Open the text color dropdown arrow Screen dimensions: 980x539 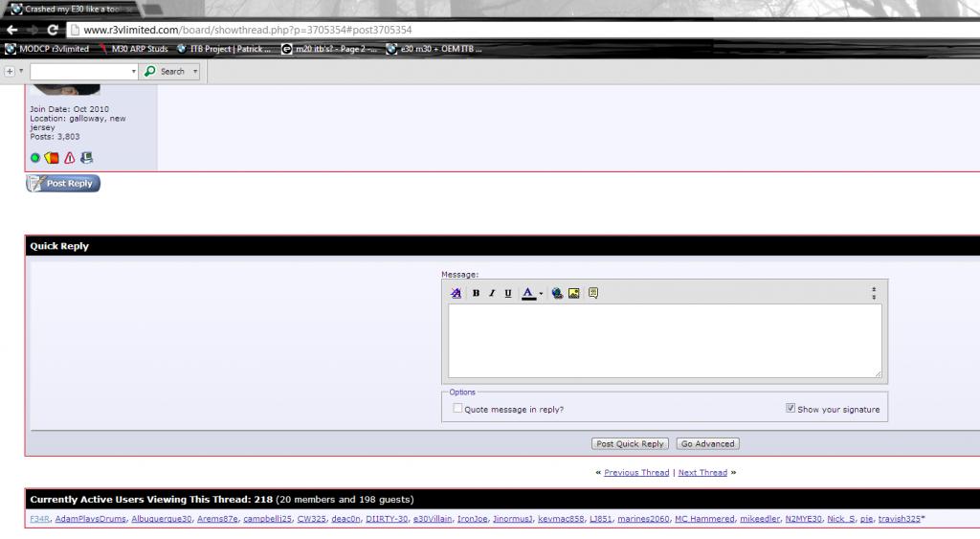(541, 294)
